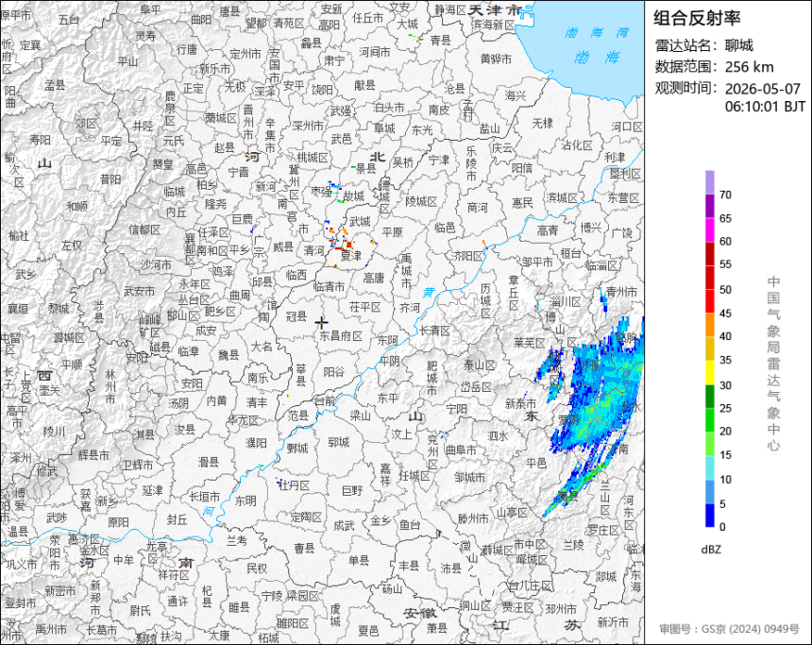Screen dimensions: 812x645
Task: Click the data range value 256 km
Action: pyautogui.click(x=750, y=67)
